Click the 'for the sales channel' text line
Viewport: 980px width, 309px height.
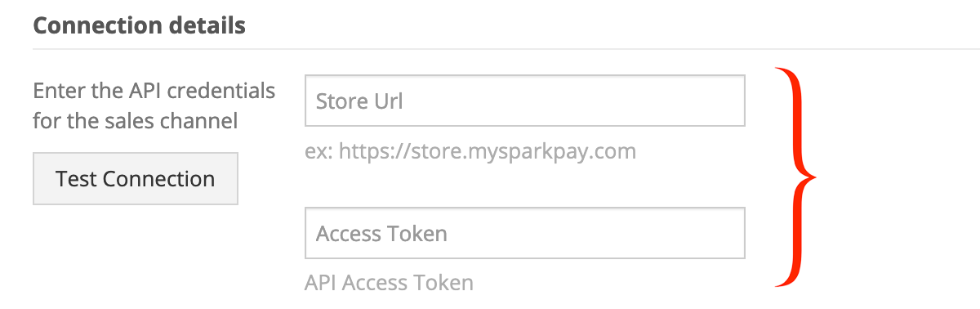click(x=136, y=122)
